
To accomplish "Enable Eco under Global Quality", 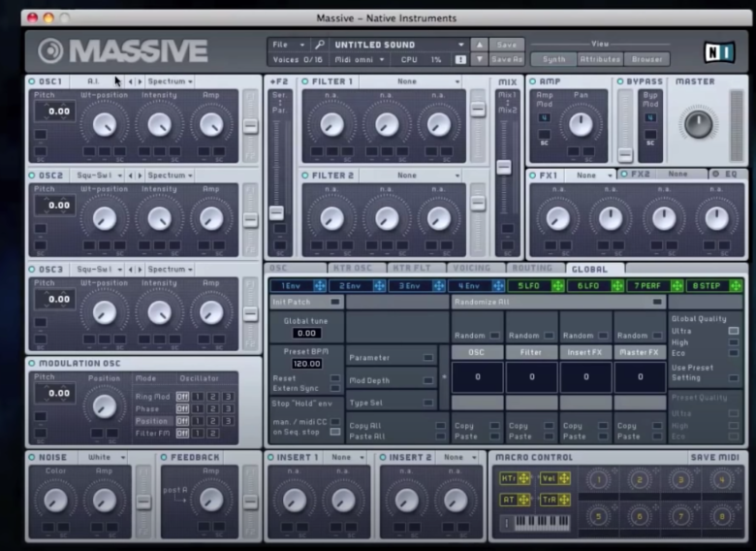I will click(x=734, y=353).
